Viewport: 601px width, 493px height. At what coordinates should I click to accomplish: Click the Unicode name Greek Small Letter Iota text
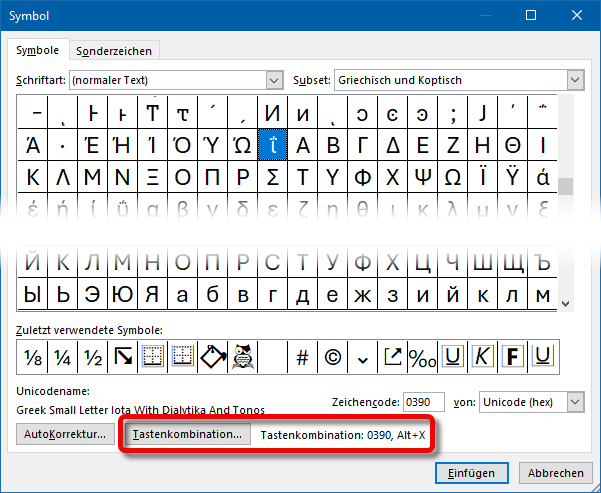[140, 410]
